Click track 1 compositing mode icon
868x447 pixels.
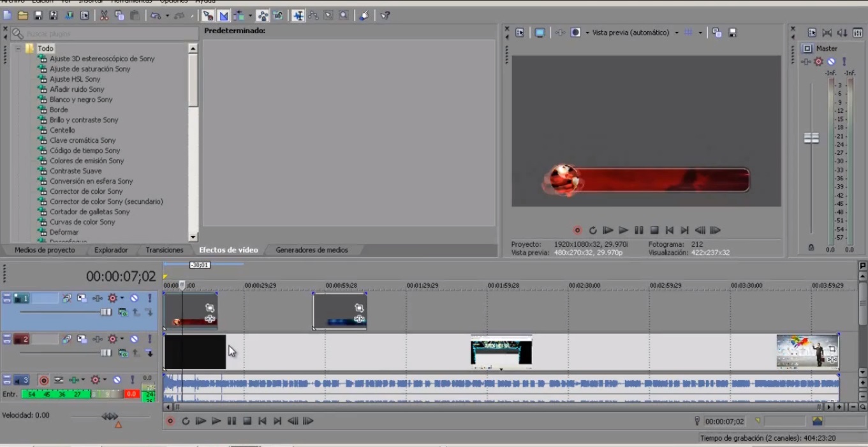122,312
